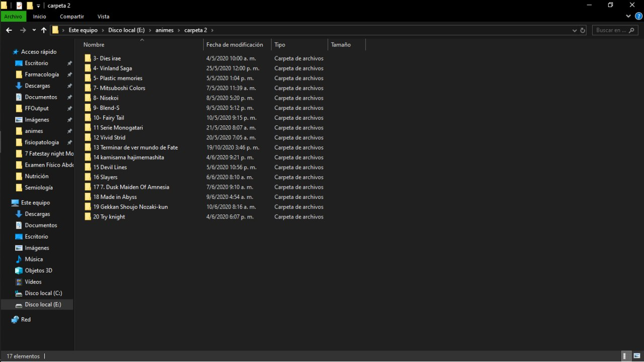This screenshot has height=362, width=644.
Task: Open the Compartir ribbon tab
Action: pos(72,17)
